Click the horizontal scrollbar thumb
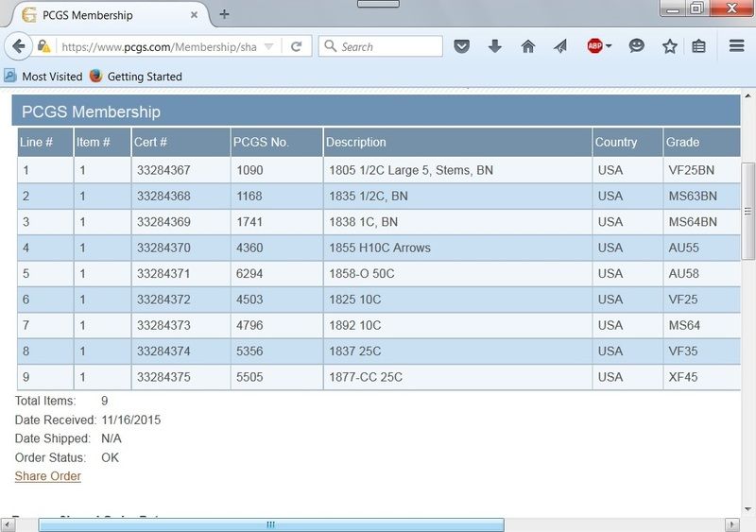This screenshot has height=532, width=756. coord(271,524)
